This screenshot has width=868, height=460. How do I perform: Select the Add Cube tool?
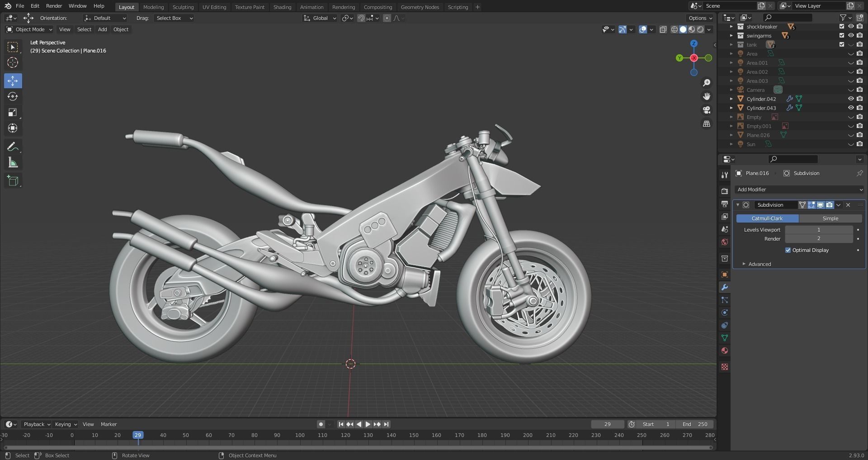pyautogui.click(x=13, y=181)
